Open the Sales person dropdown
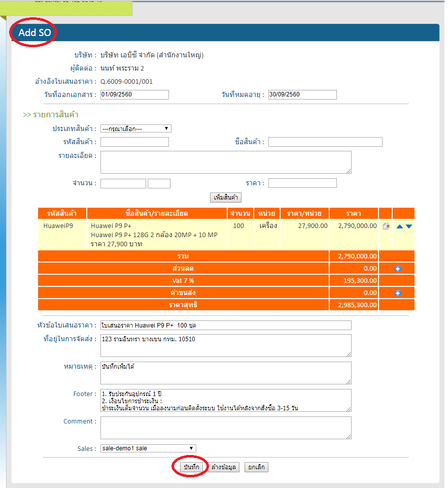The image size is (448, 488). pyautogui.click(x=148, y=448)
